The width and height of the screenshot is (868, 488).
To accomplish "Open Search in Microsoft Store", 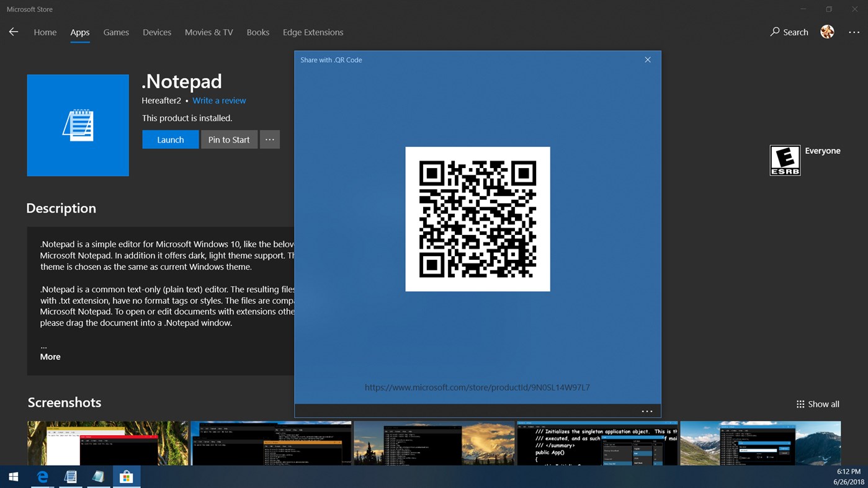I will (788, 32).
